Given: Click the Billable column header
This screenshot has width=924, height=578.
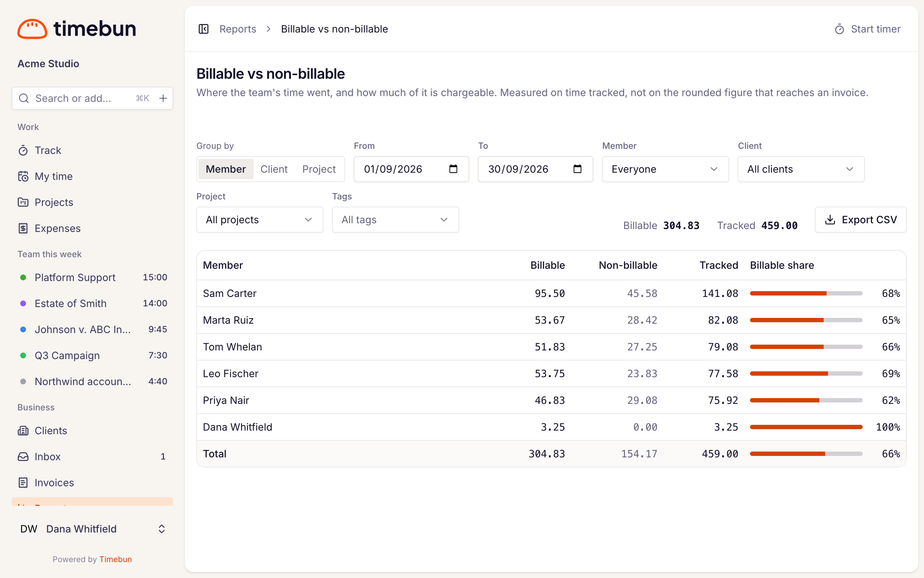Looking at the screenshot, I should (548, 265).
